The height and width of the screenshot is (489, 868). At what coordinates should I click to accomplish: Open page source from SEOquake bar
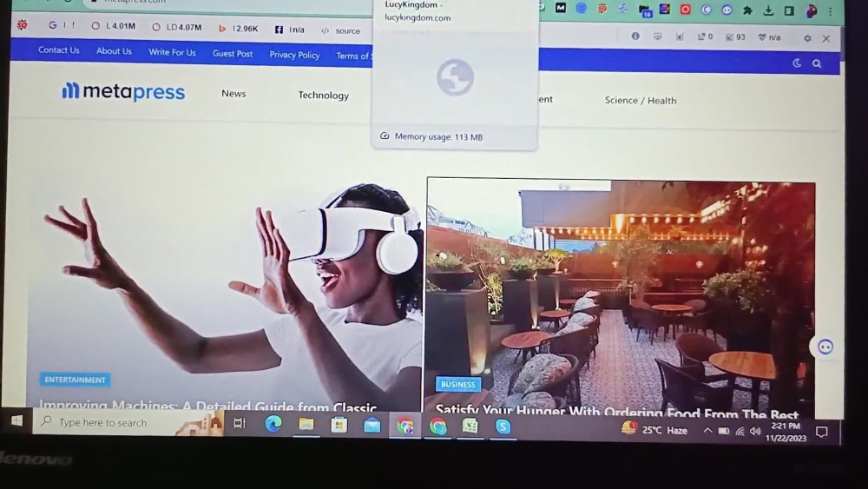[341, 31]
